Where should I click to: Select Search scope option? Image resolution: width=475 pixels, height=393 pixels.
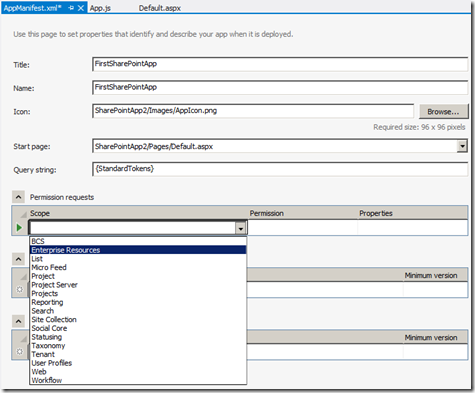click(138, 311)
